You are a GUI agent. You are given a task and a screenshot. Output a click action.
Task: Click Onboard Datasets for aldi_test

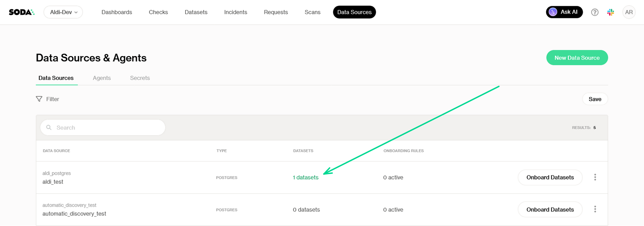pos(550,177)
